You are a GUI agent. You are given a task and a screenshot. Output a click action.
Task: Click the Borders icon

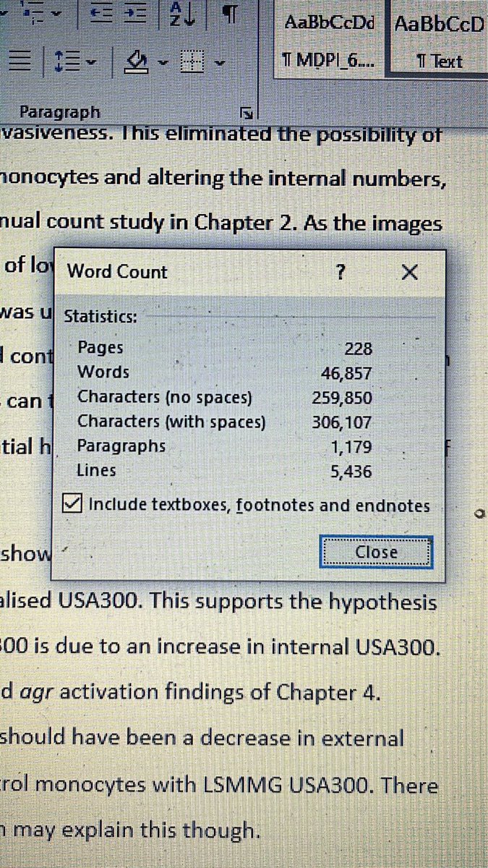click(x=192, y=63)
